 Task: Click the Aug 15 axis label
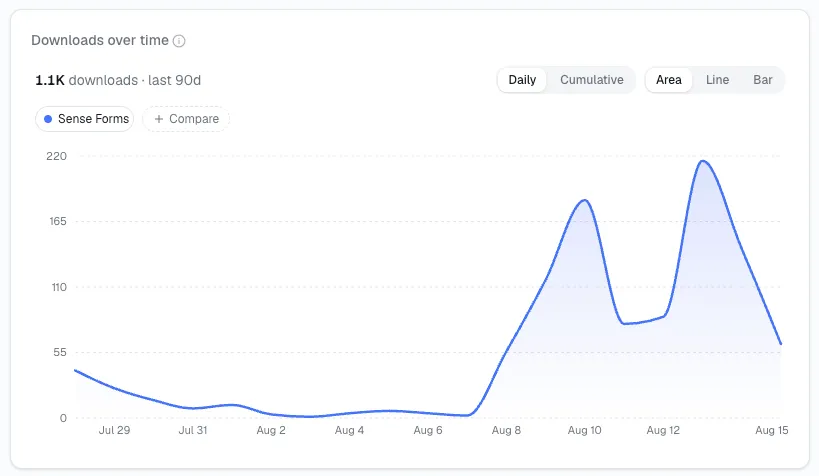coord(771,430)
